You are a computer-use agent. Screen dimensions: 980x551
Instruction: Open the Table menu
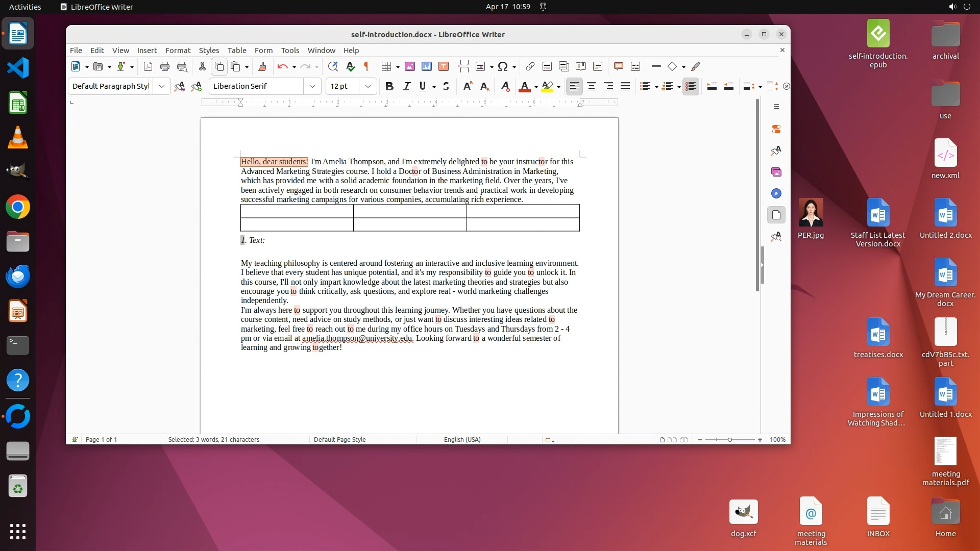tap(237, 51)
